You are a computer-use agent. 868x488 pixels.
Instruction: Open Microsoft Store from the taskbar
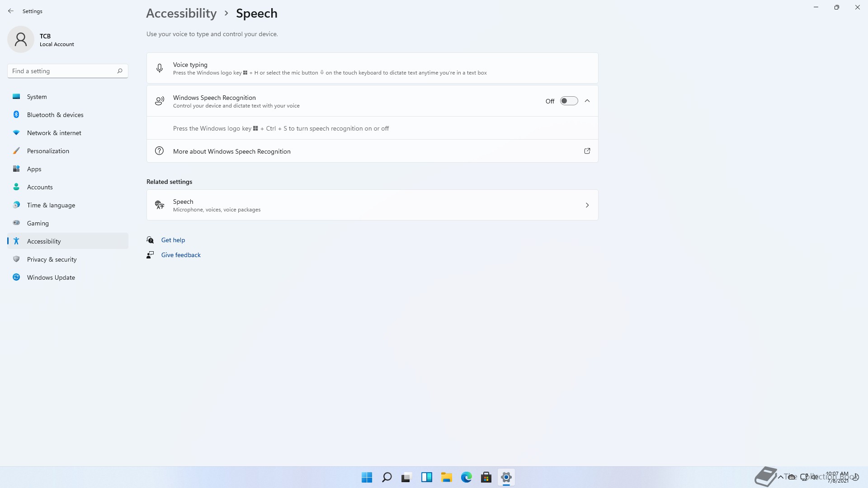pos(486,477)
